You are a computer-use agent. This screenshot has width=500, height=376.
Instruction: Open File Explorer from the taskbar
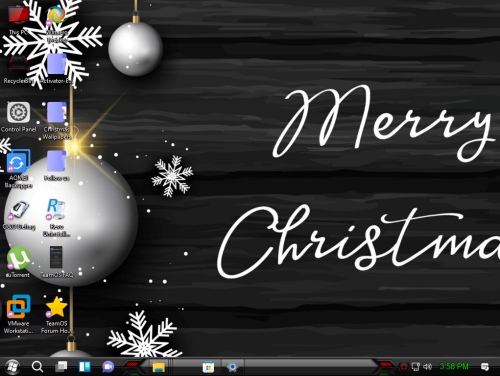[159, 367]
